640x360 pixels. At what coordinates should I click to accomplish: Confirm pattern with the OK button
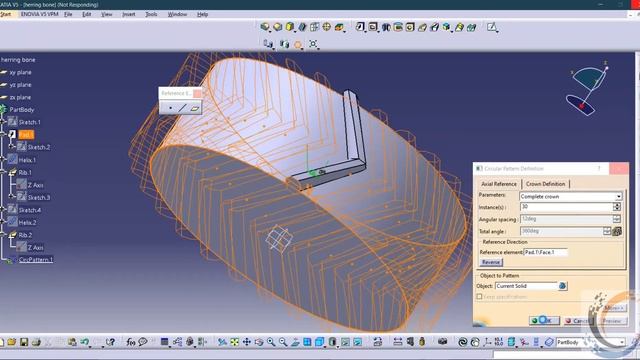point(544,321)
